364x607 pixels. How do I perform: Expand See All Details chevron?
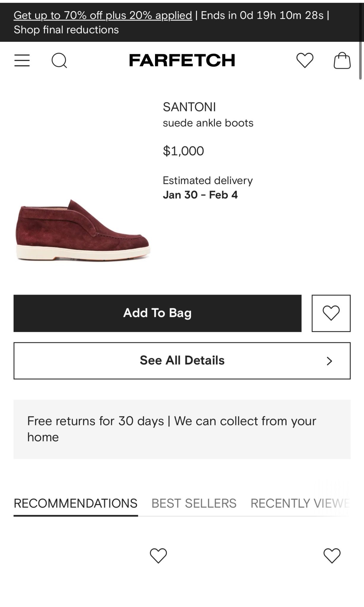[x=329, y=361]
